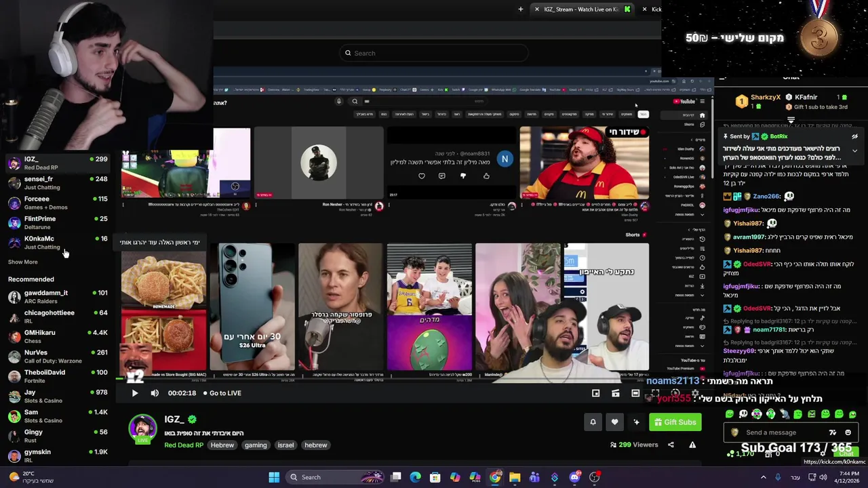The width and height of the screenshot is (868, 488).
Task: Expand following list with Show more
Action: coord(22,262)
